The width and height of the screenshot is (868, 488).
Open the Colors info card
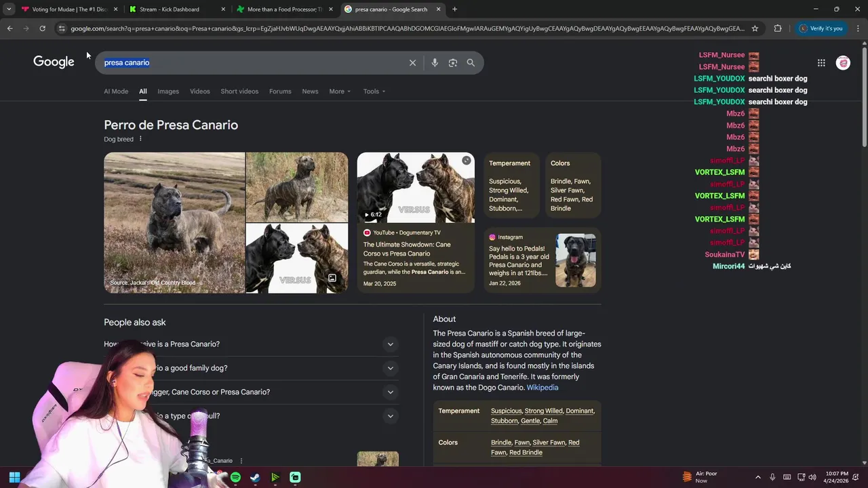573,185
